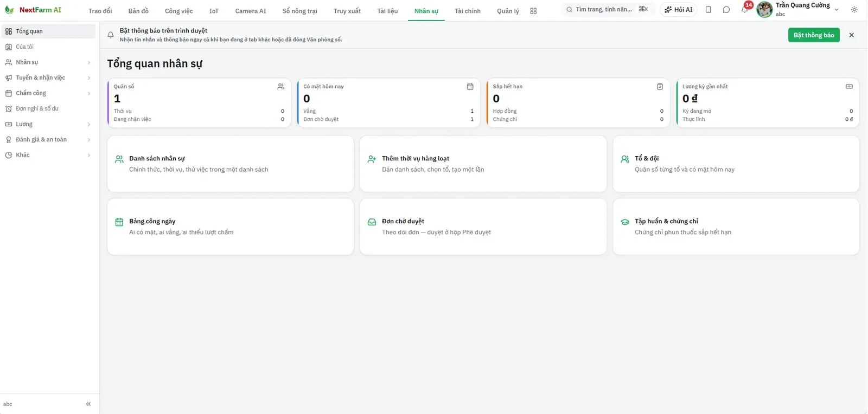Image resolution: width=868 pixels, height=414 pixels.
Task: Click the NextFarm AI leaf logo
Action: 9,10
